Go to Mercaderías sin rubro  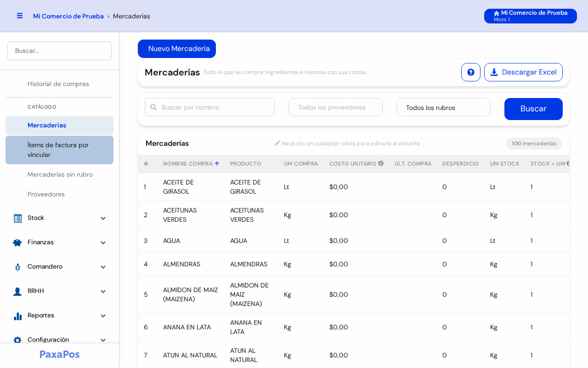pyautogui.click(x=59, y=174)
